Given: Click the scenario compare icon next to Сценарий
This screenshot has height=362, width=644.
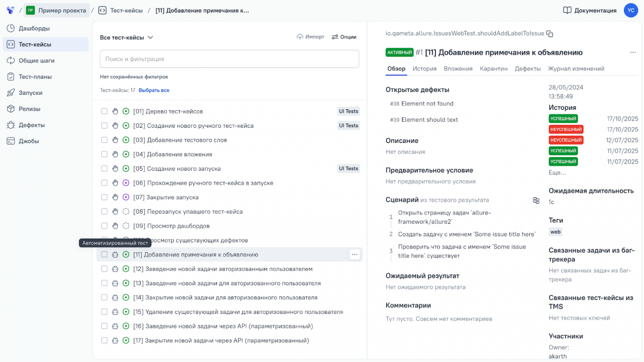Looking at the screenshot, I should click(x=536, y=200).
